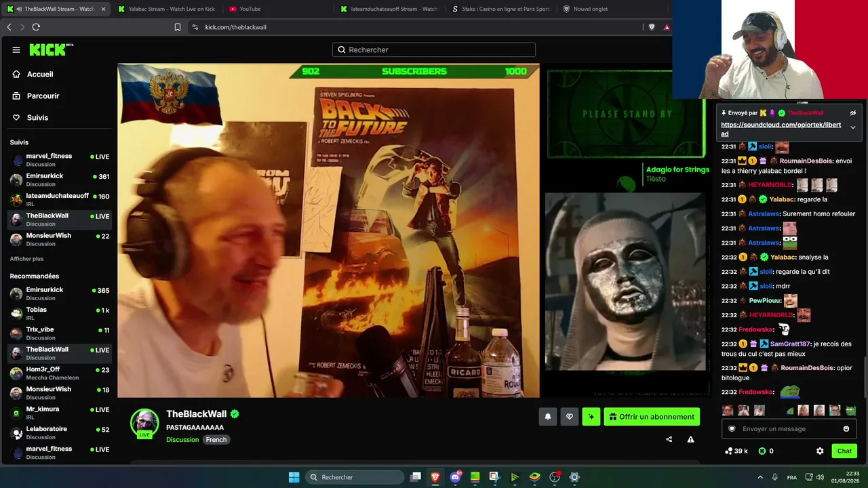868x488 pixels.
Task: Open the soundcloud link in pinned message
Action: tap(781, 129)
